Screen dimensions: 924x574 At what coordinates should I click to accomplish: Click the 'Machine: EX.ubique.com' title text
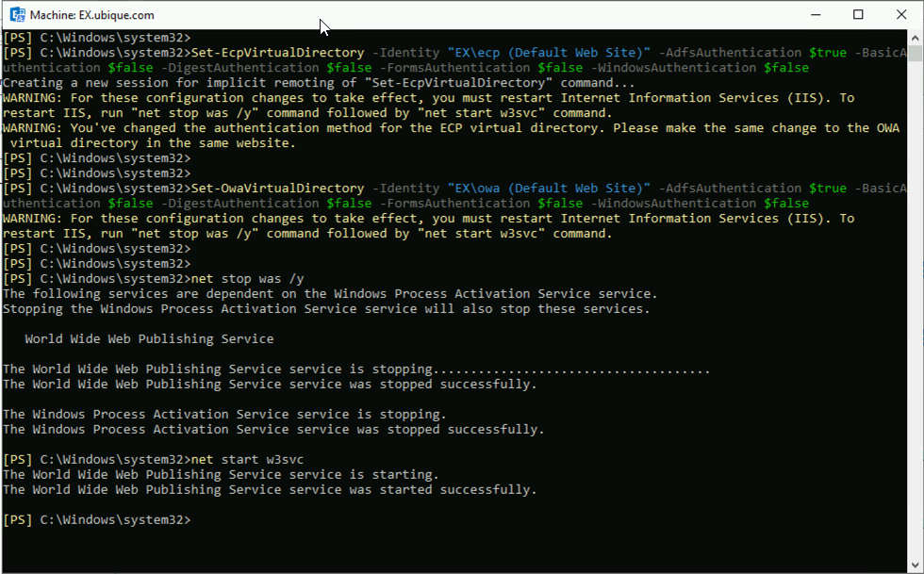pos(92,15)
